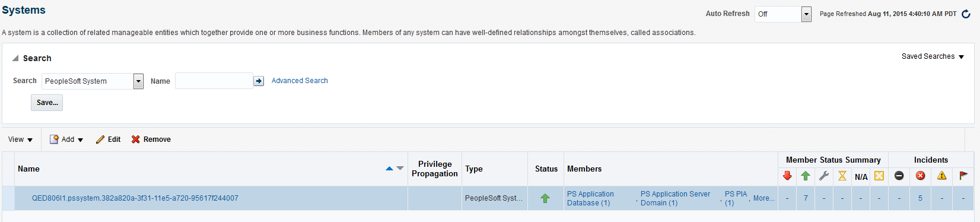This screenshot has width=980, height=222.
Task: Click the More... members link
Action: [x=764, y=198]
